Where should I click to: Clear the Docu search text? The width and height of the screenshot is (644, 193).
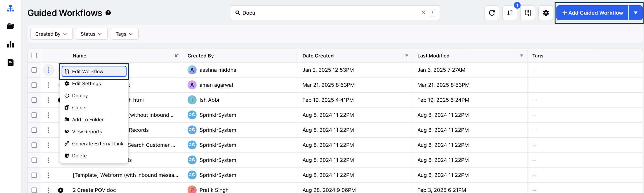pos(423,13)
